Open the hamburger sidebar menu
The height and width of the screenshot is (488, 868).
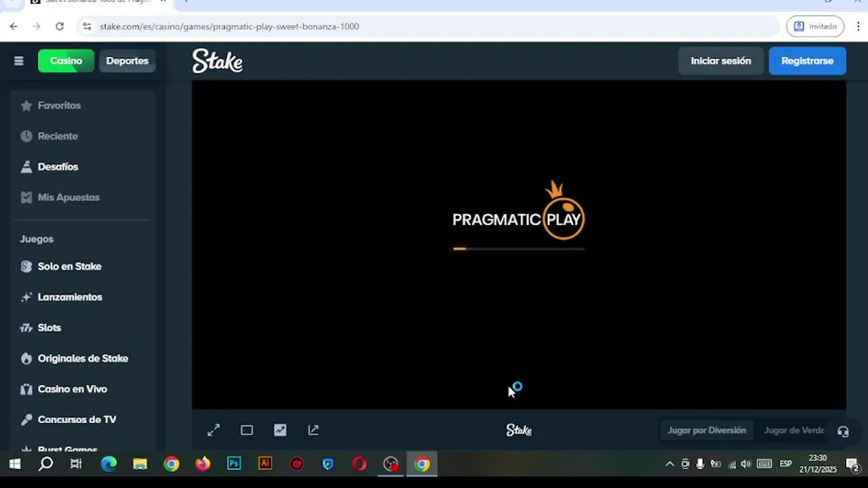coord(19,61)
